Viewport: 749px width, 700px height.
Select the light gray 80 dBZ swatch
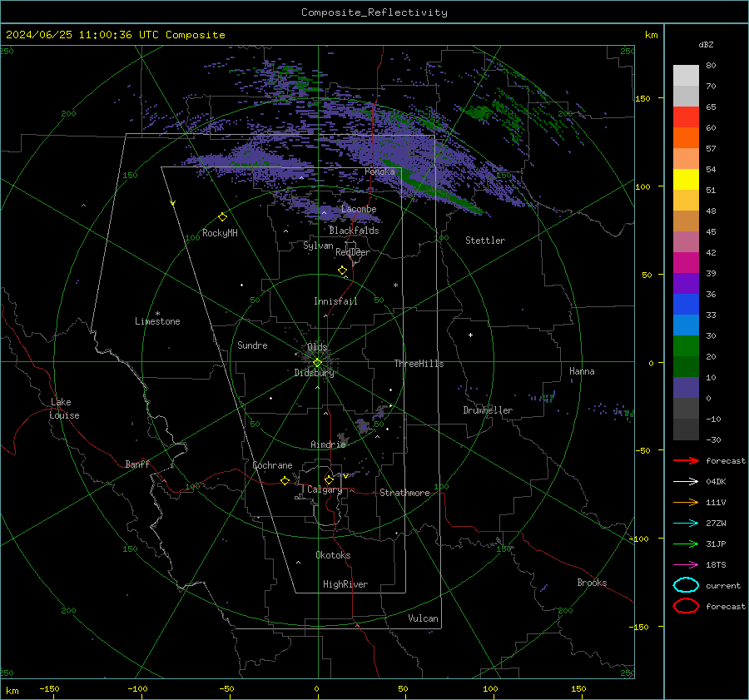pyautogui.click(x=686, y=76)
